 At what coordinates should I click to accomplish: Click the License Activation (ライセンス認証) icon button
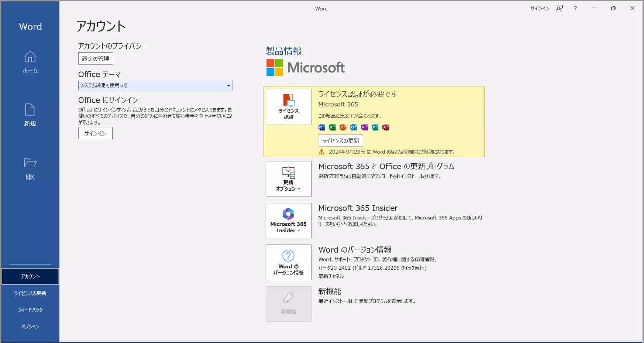(x=288, y=106)
